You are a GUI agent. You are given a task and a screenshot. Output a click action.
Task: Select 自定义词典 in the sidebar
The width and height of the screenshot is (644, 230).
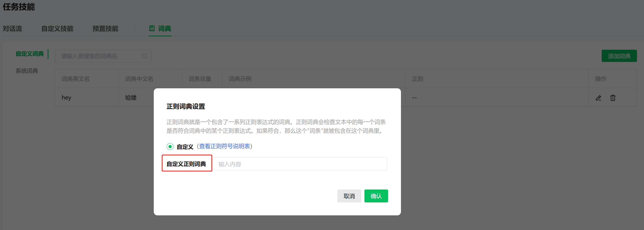(30, 54)
